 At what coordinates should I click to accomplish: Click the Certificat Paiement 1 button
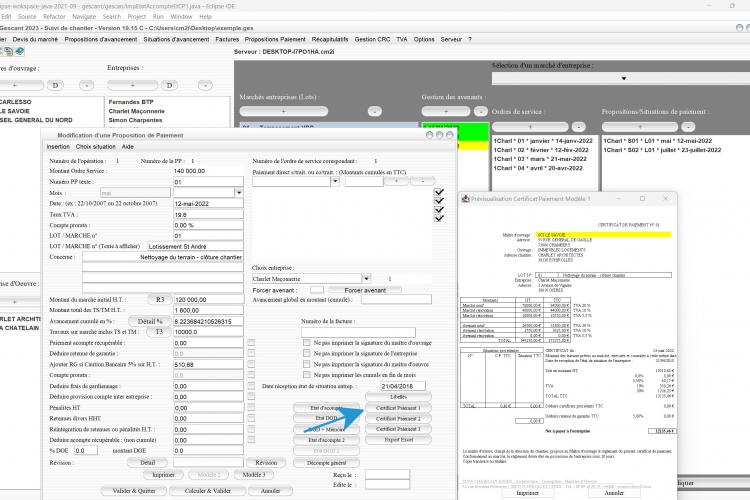(398, 408)
